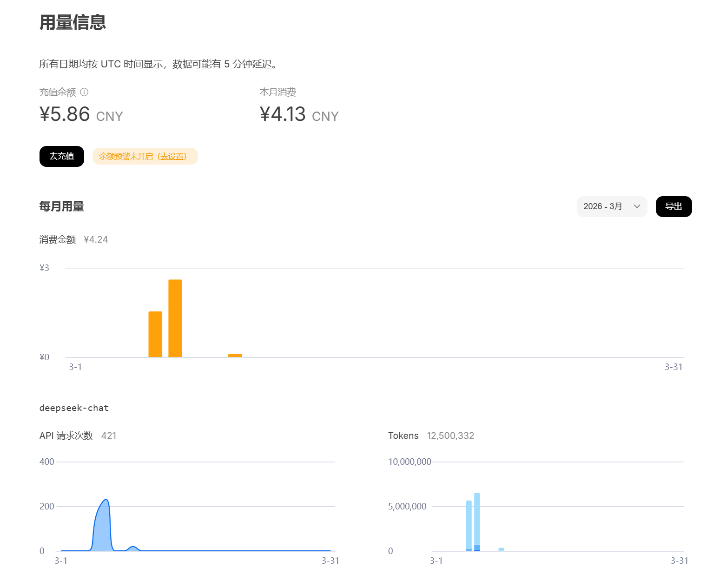Click the 消费金额 ¥4.24 total value
This screenshot has height=588, width=707.
(96, 239)
